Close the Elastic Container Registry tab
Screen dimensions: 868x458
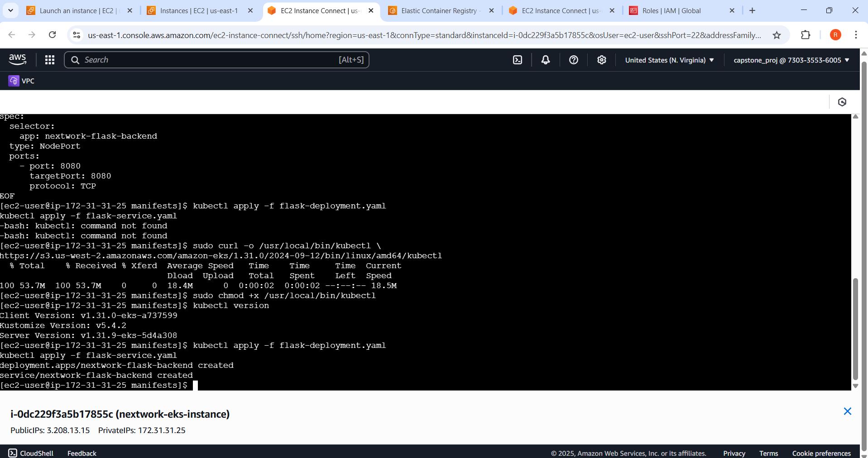[x=491, y=10]
